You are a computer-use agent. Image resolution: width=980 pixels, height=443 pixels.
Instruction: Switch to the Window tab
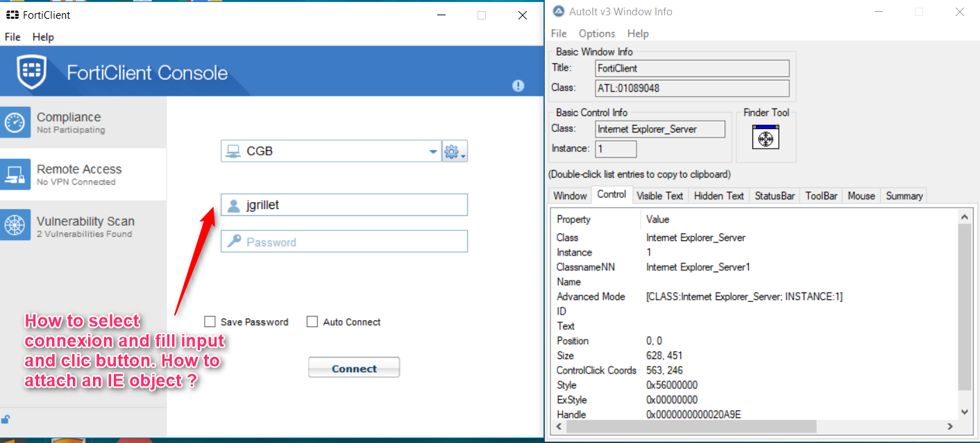coord(570,196)
